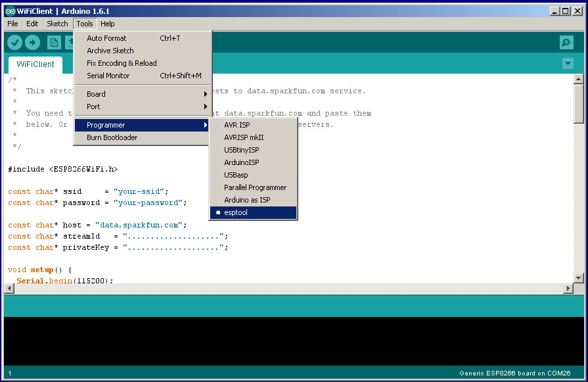Choose AVR ISP programmer

coord(253,125)
